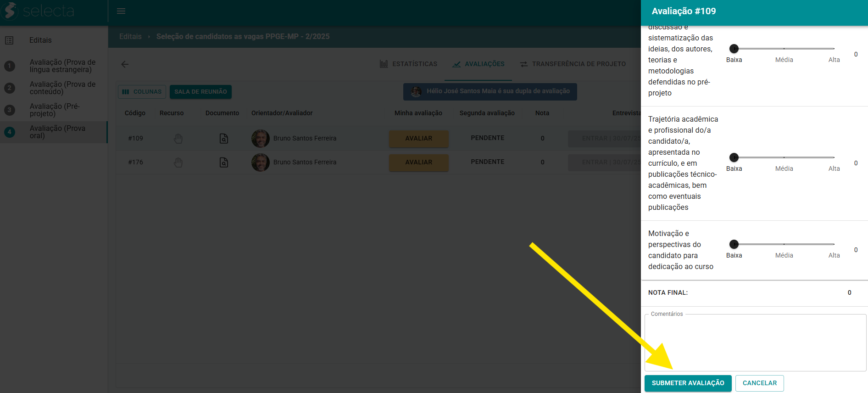This screenshot has height=393, width=868.
Task: Go back with the left arrow icon
Action: [125, 64]
